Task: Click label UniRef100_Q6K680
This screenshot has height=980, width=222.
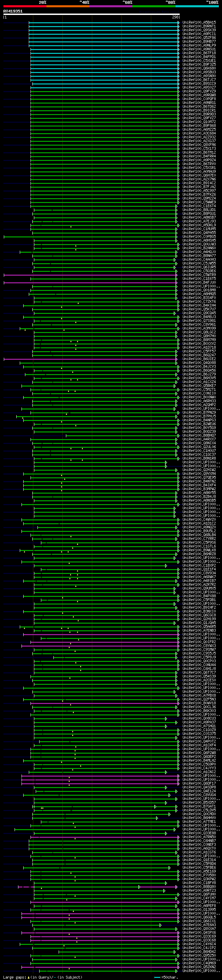Action: pyautogui.click(x=199, y=68)
